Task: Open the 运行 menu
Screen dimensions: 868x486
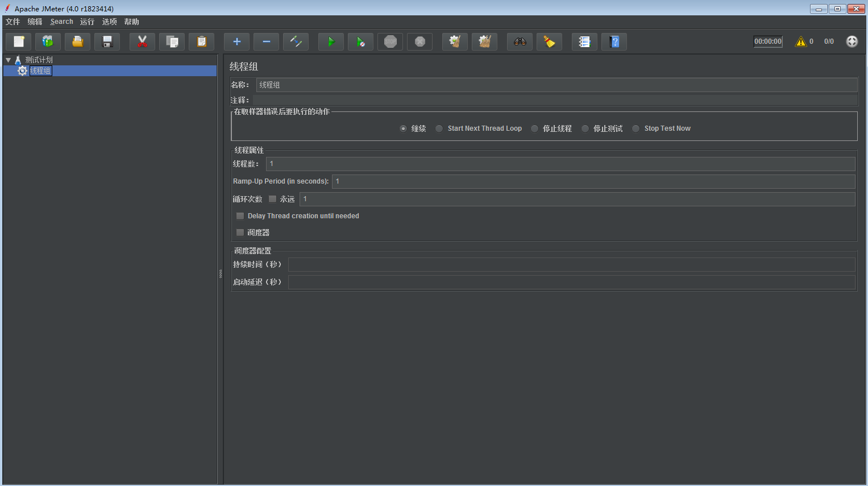Action: [87, 22]
